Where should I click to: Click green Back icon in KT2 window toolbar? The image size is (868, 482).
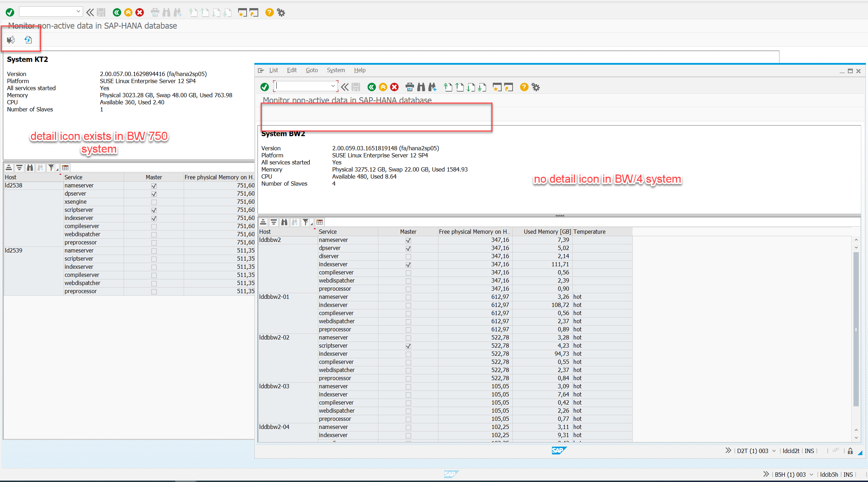point(117,13)
